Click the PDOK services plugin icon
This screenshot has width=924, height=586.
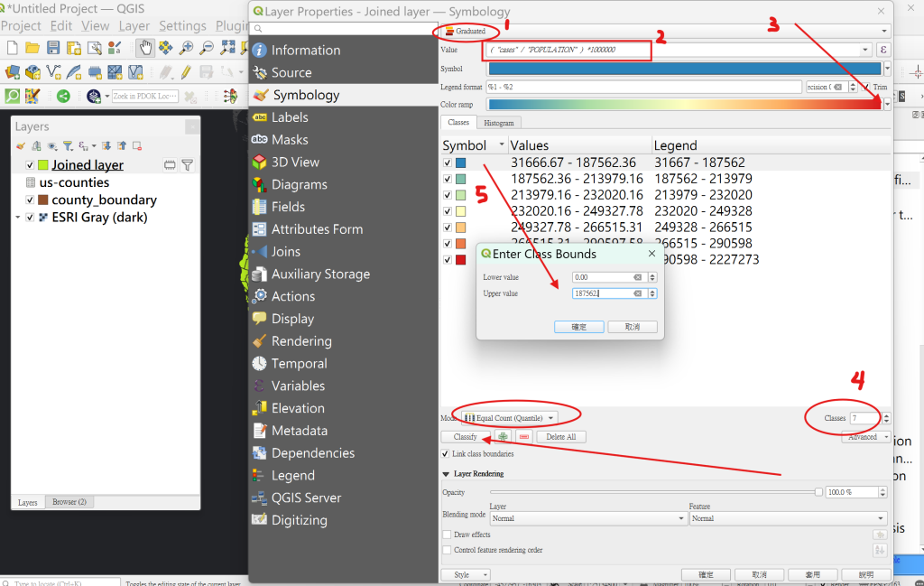(x=93, y=96)
